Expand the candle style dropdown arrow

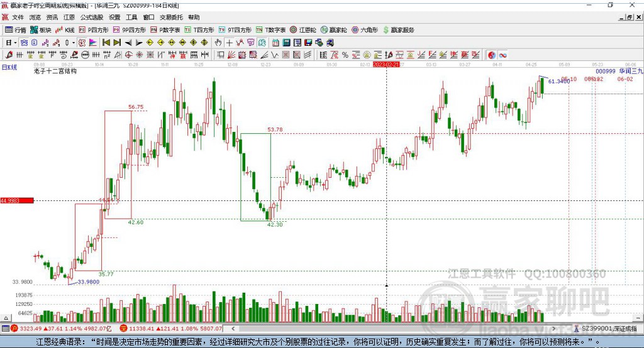[x=74, y=43]
